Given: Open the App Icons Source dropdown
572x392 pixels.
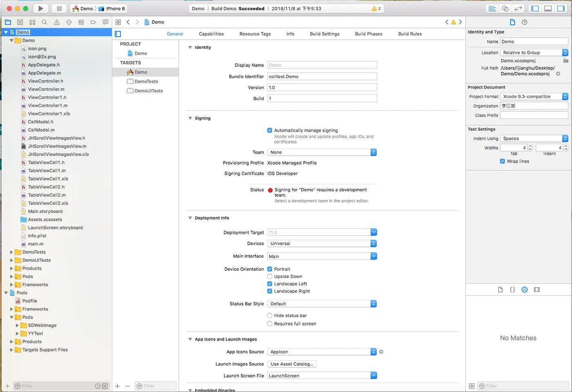Looking at the screenshot, I should (322, 352).
